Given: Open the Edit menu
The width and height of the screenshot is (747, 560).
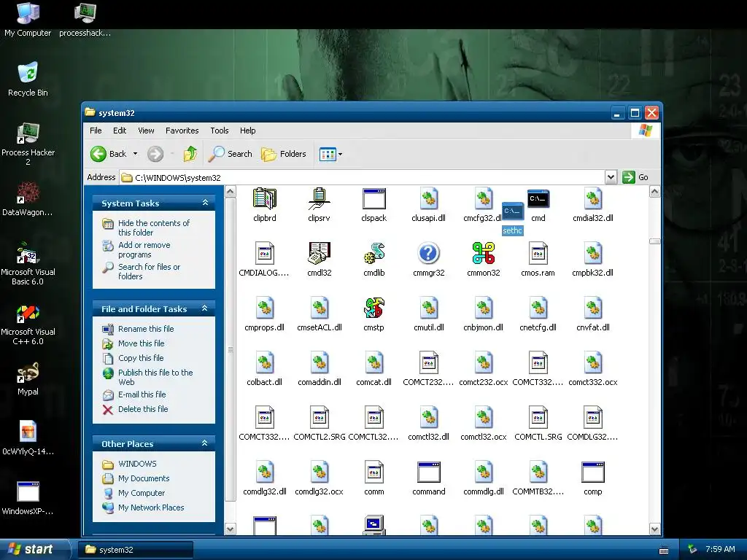Looking at the screenshot, I should [120, 131].
